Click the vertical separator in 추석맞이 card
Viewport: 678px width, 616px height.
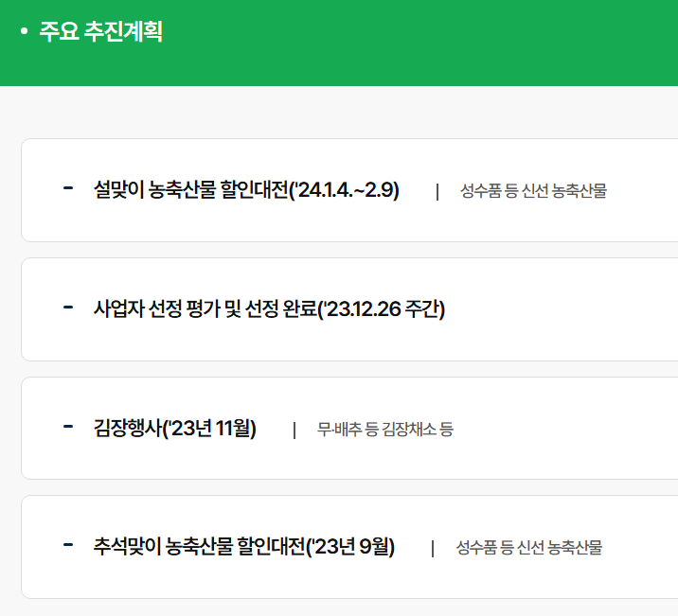433,549
